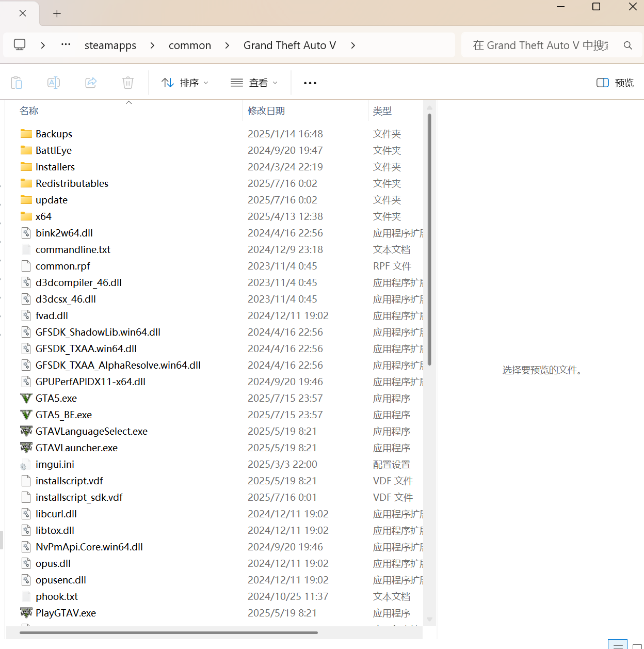Click the share icon in toolbar
Image resolution: width=644 pixels, height=649 pixels.
91,83
